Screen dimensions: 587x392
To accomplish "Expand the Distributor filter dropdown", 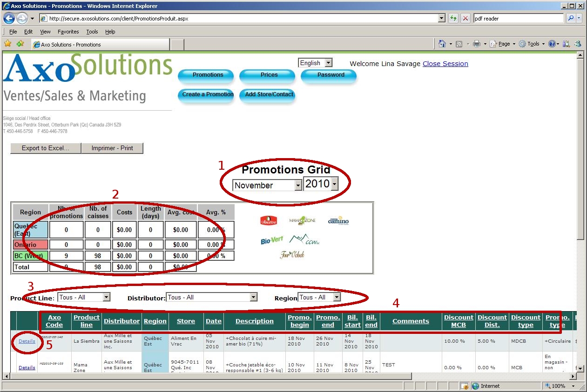I will click(212, 297).
